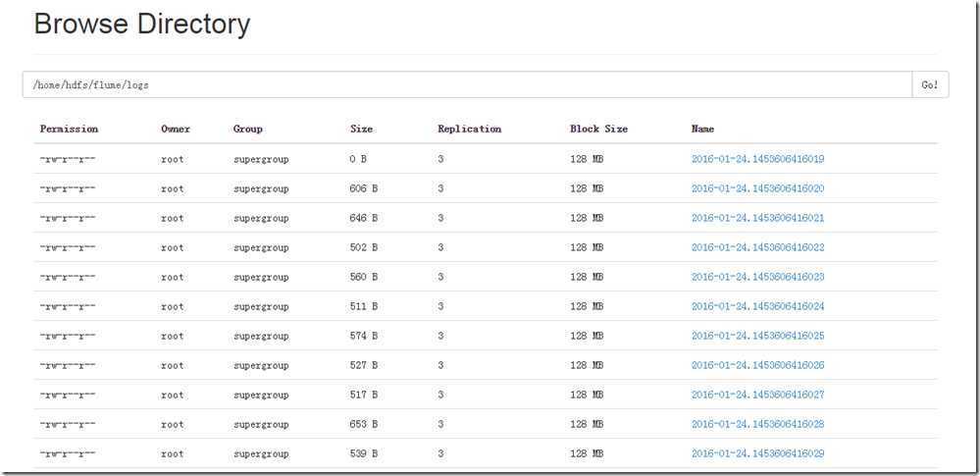Viewport: 980px width, 476px height.
Task: Select the 606 B size cell
Action: click(364, 188)
